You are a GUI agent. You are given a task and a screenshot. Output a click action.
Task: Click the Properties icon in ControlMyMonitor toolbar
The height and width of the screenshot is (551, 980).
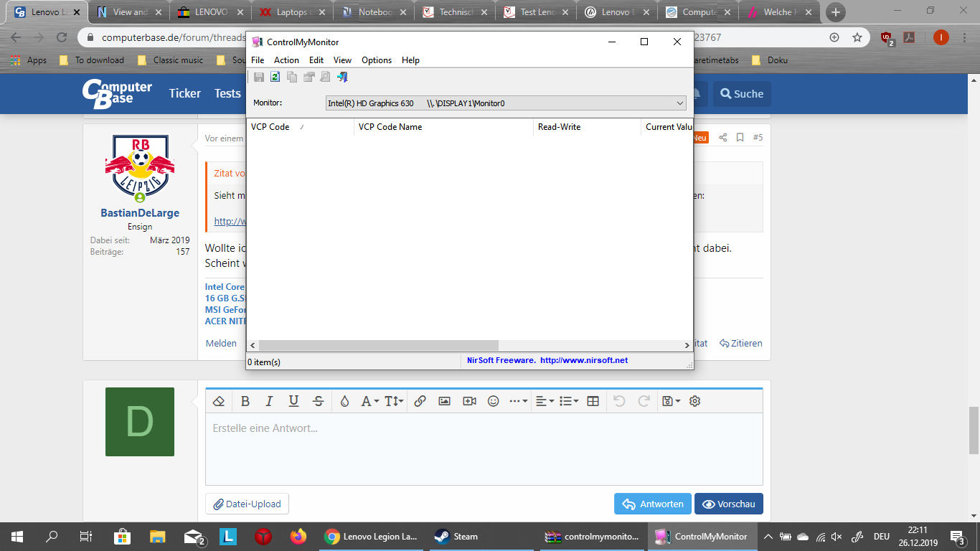[309, 77]
